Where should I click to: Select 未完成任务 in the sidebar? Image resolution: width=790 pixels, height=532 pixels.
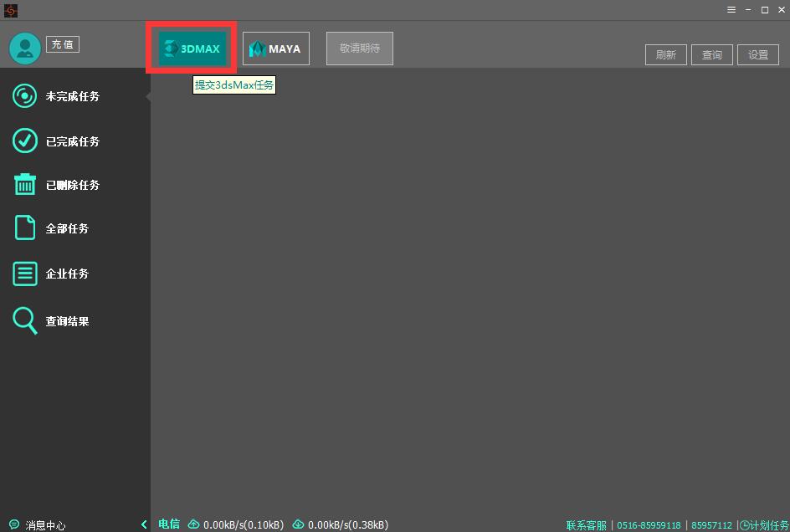[x=72, y=96]
